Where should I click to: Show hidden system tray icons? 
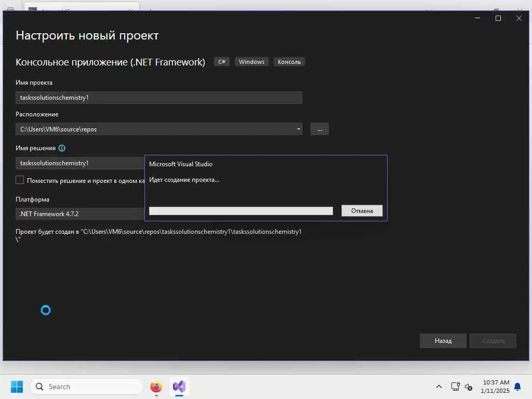pos(438,387)
